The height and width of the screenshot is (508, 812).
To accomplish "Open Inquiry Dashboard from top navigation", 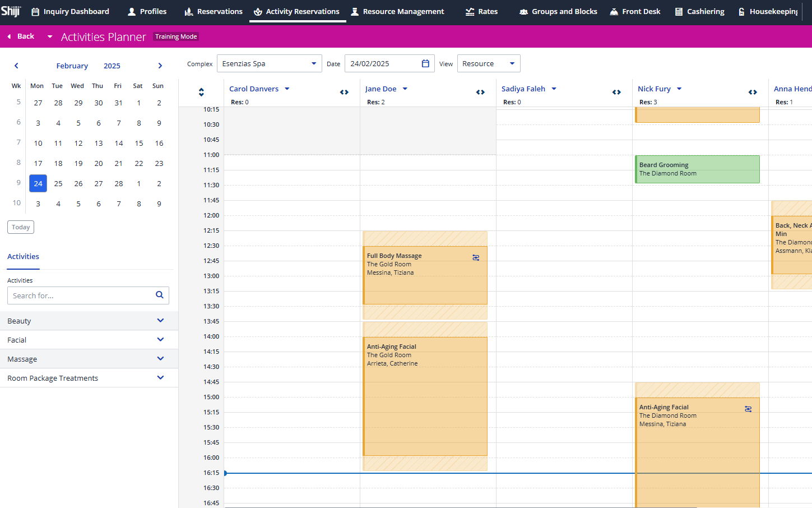I will [70, 11].
